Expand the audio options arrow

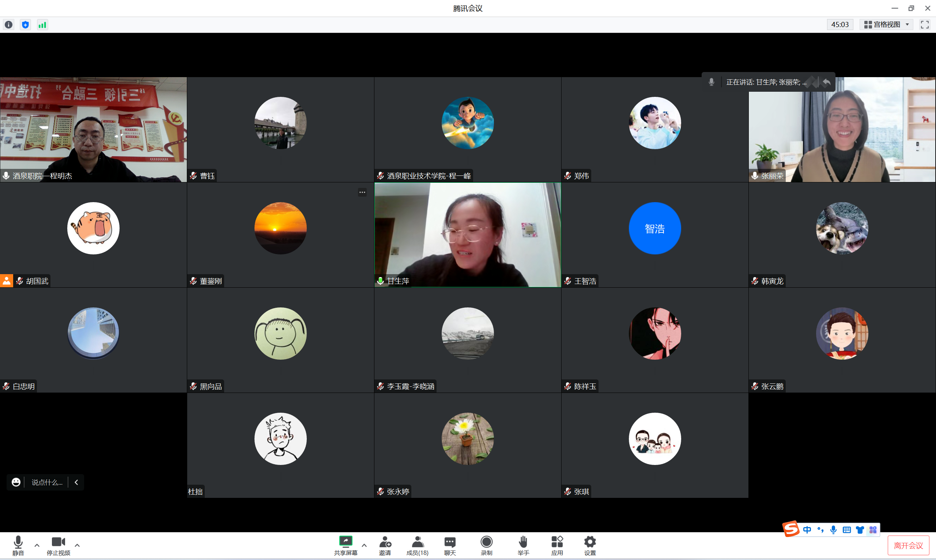click(x=37, y=545)
